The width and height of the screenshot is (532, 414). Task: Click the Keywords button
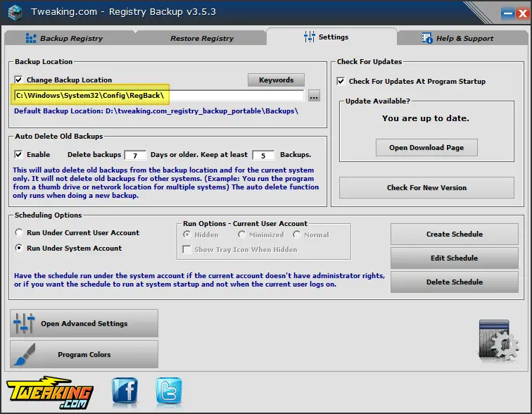(x=276, y=80)
